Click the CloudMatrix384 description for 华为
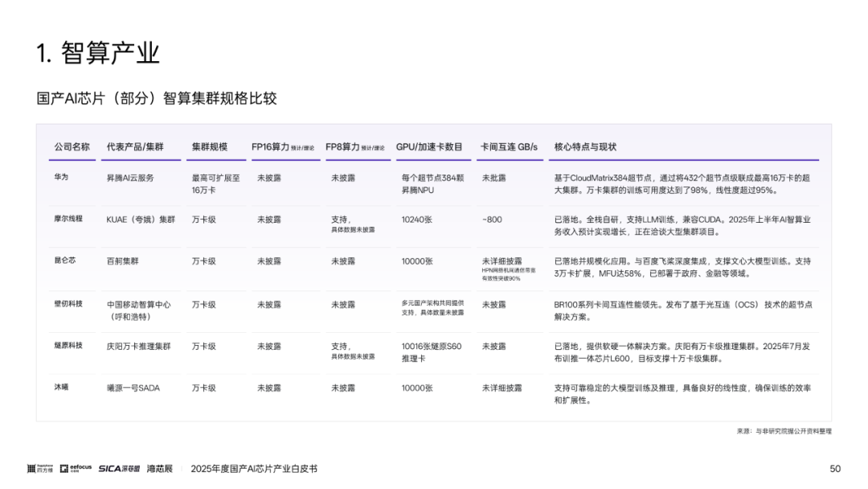The width and height of the screenshot is (868, 489). [682, 184]
